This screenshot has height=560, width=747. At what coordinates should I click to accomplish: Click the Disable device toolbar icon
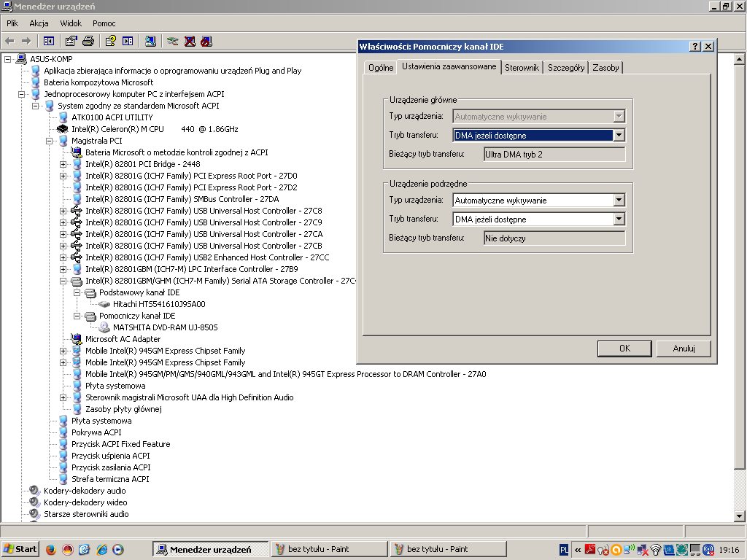(206, 42)
